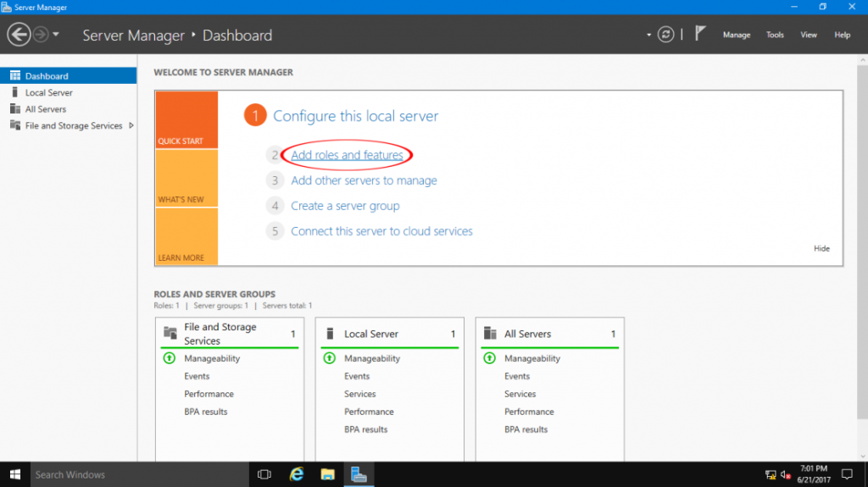
Task: Click the volume tray icon
Action: [785, 474]
